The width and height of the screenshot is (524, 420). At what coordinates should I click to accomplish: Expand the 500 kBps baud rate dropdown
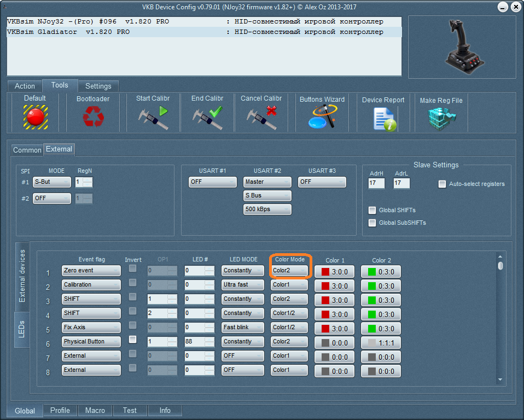point(267,209)
